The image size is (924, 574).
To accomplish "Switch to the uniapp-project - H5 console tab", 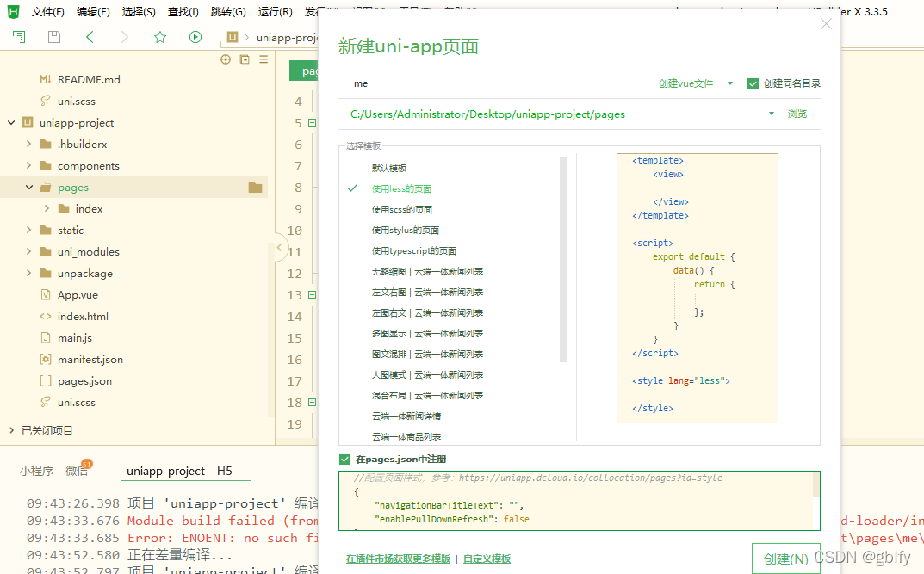I will [180, 471].
